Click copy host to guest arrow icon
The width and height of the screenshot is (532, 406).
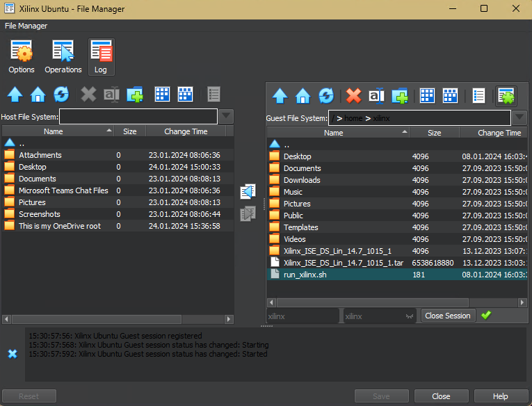click(248, 213)
